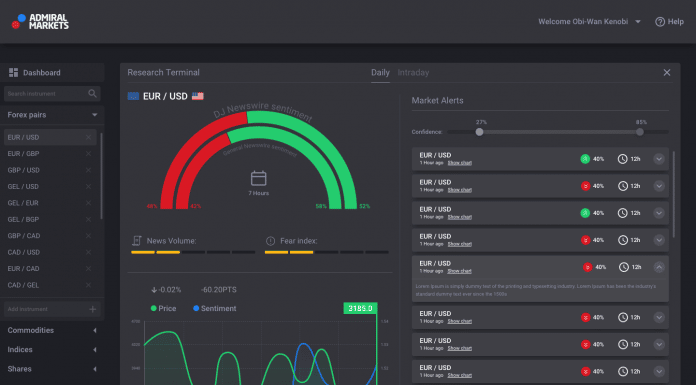The image size is (696, 385).
Task: Expand the second EUR / USD market alert
Action: 659,186
